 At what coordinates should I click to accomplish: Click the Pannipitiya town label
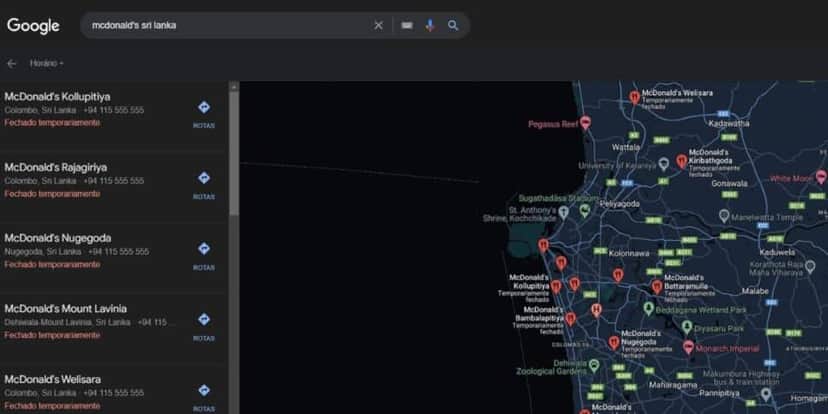pos(719,393)
